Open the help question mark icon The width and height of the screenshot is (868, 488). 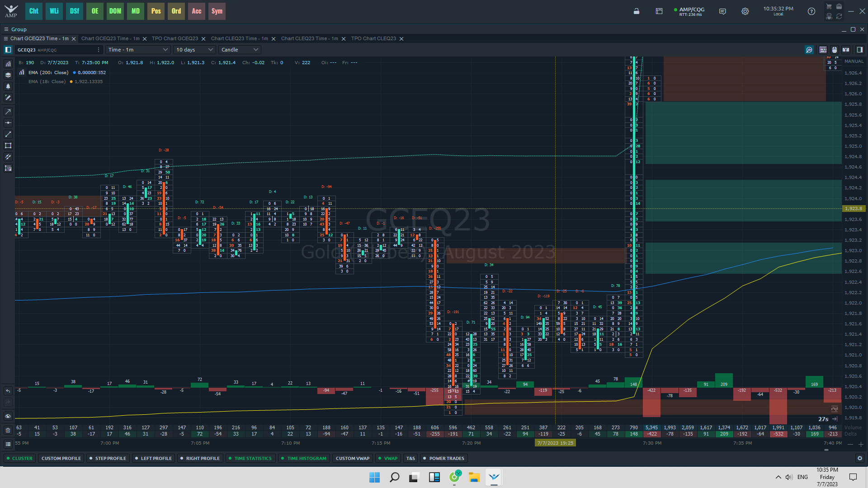point(811,11)
